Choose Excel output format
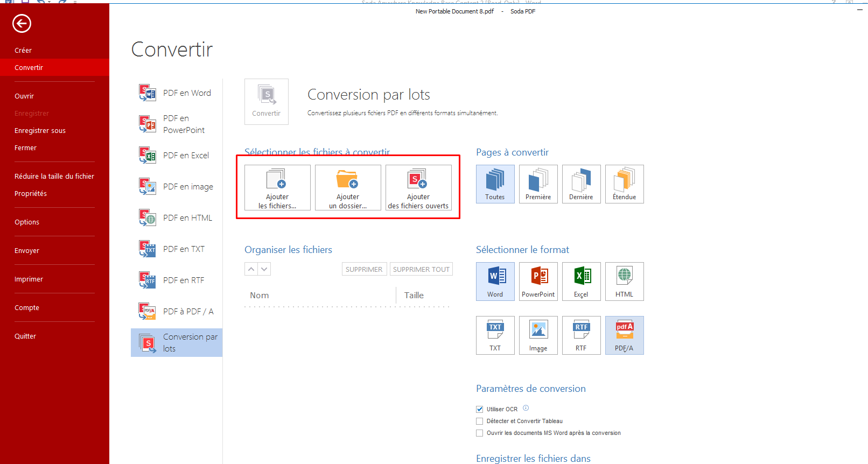Viewport: 868px width, 464px height. point(581,281)
